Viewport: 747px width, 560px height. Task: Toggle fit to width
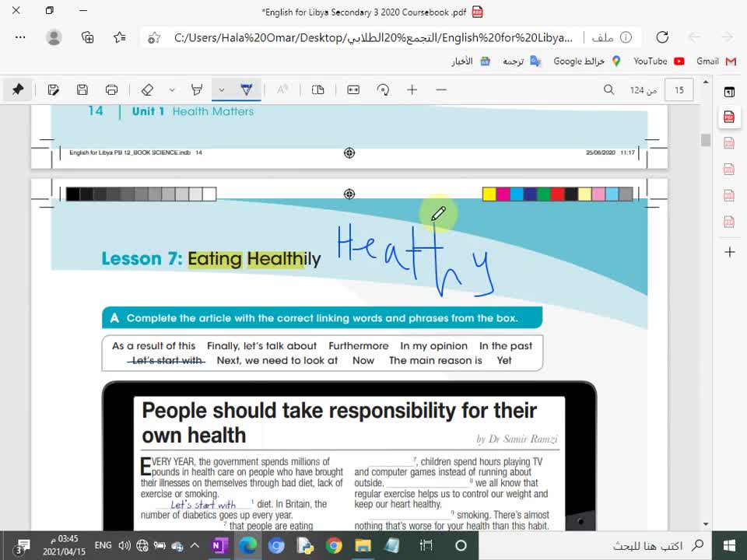[353, 89]
